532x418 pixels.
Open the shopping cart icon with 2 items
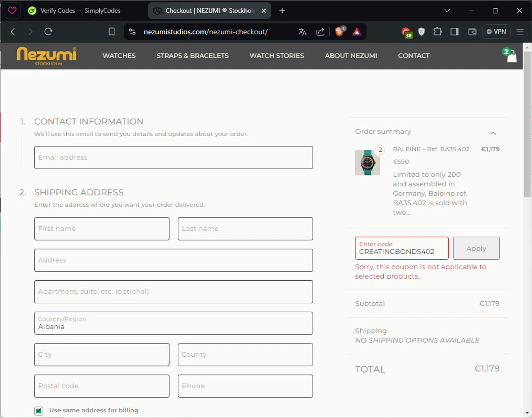click(x=510, y=55)
